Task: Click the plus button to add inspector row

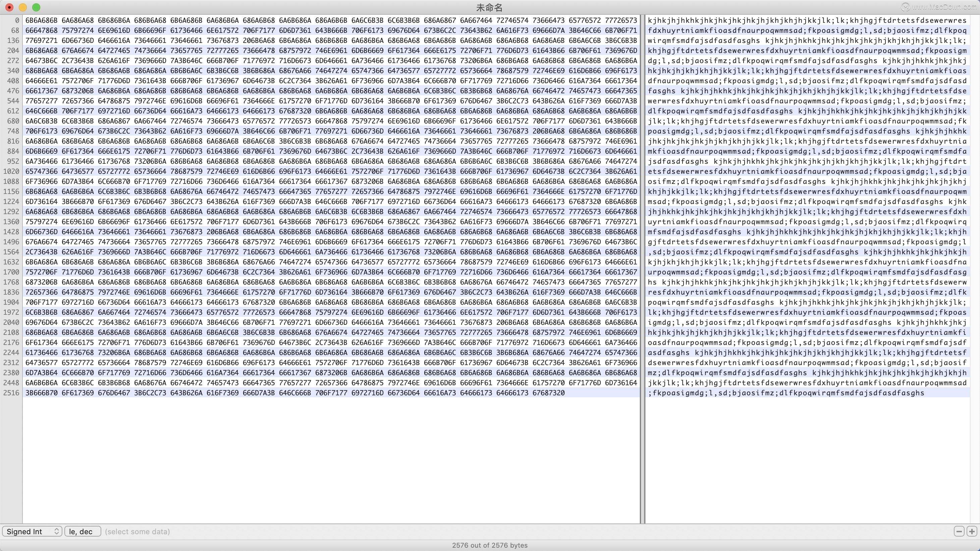Action: 972,531
